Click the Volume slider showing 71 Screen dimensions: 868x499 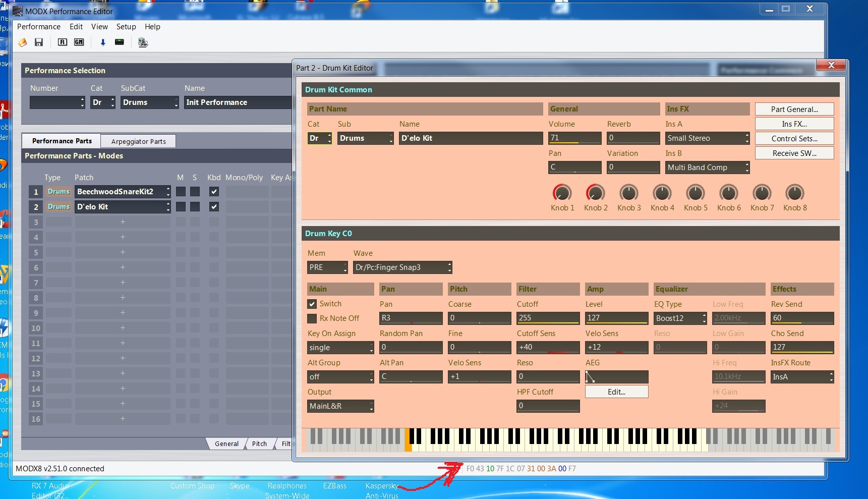(x=574, y=138)
